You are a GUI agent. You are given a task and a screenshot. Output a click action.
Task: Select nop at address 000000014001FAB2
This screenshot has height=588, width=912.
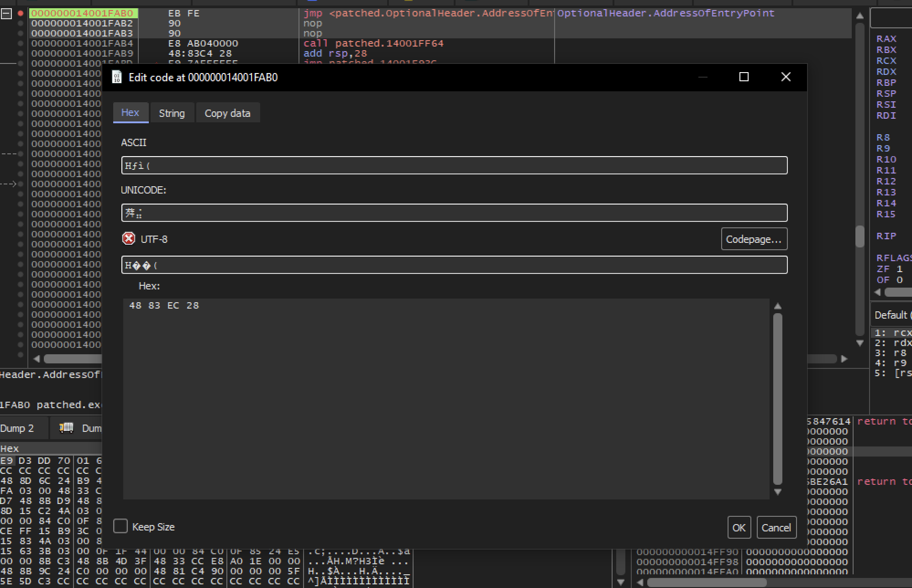point(313,23)
